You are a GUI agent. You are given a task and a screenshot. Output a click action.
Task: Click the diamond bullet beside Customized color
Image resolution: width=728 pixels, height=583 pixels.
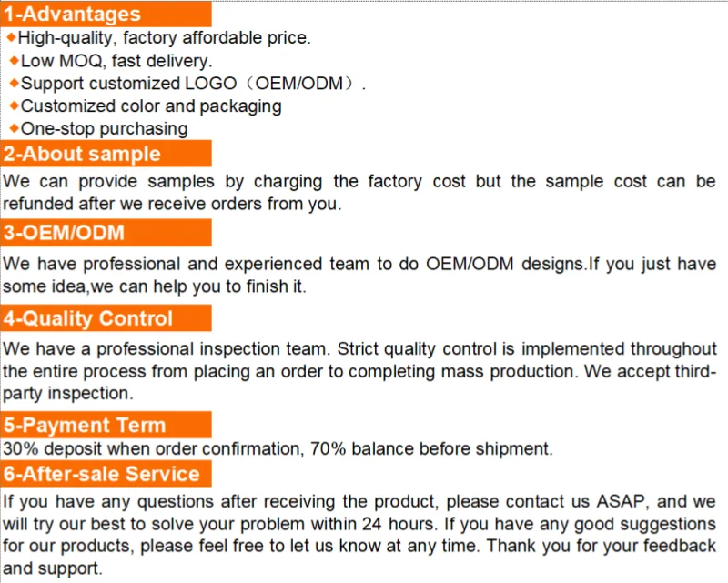pos(14,106)
